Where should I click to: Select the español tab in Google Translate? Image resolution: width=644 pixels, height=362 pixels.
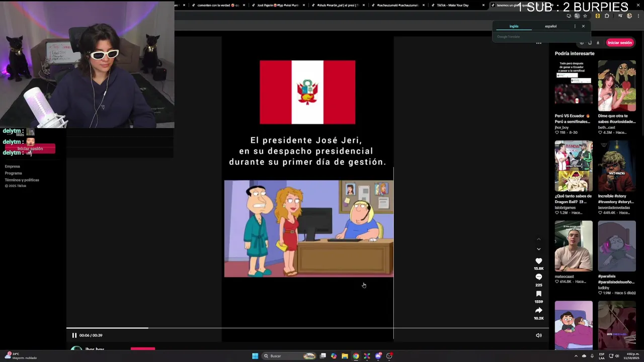coord(550,26)
